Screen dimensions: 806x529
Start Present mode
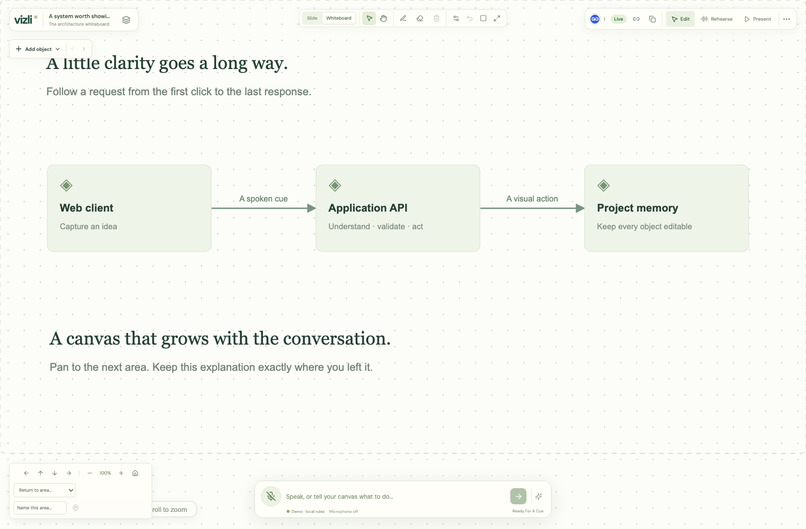point(758,19)
